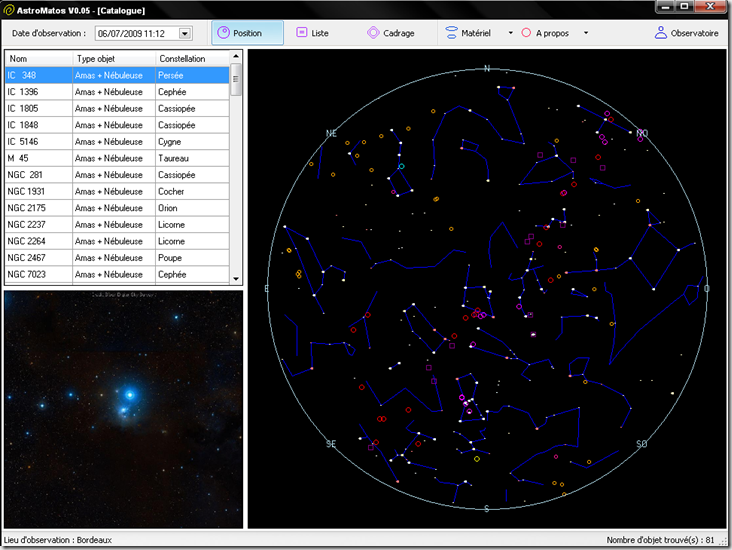This screenshot has width=732, height=550.
Task: Select the M 45 row
Action: pyautogui.click(x=117, y=158)
